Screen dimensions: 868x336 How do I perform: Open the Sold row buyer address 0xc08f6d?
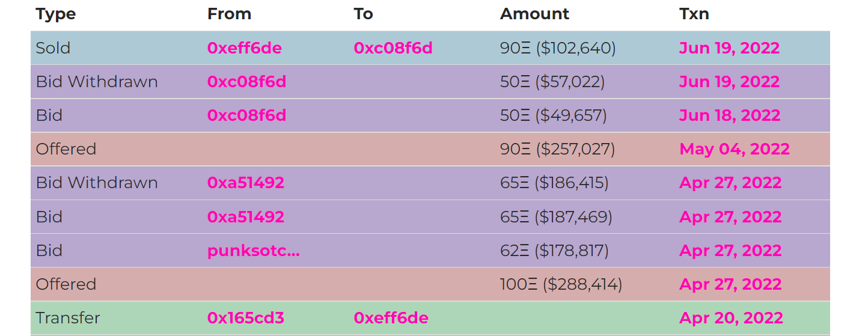(x=393, y=48)
